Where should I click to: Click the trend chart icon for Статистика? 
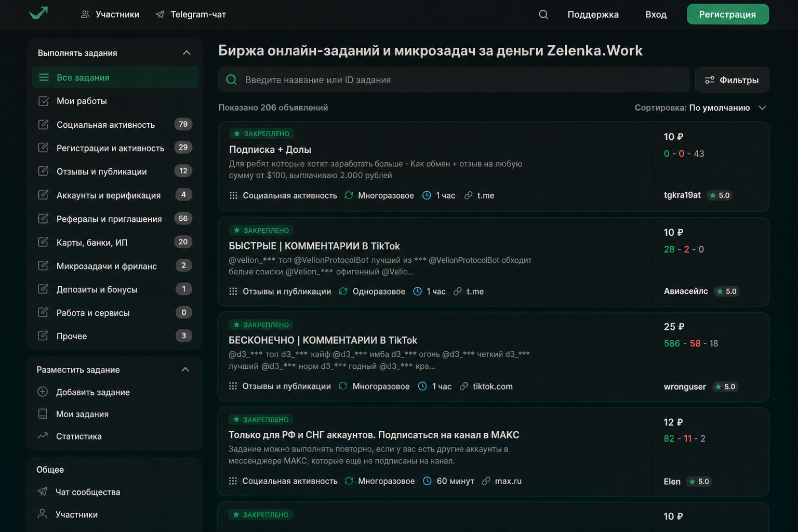pos(43,436)
